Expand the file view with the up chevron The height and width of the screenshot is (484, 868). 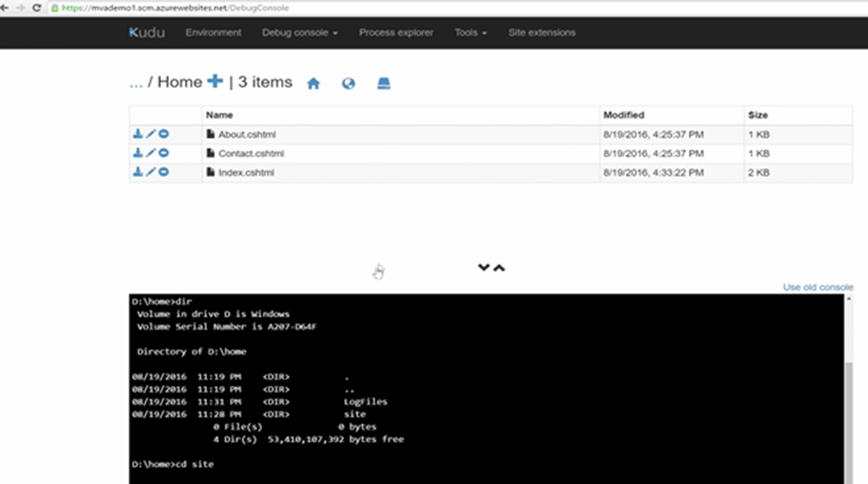tap(498, 267)
